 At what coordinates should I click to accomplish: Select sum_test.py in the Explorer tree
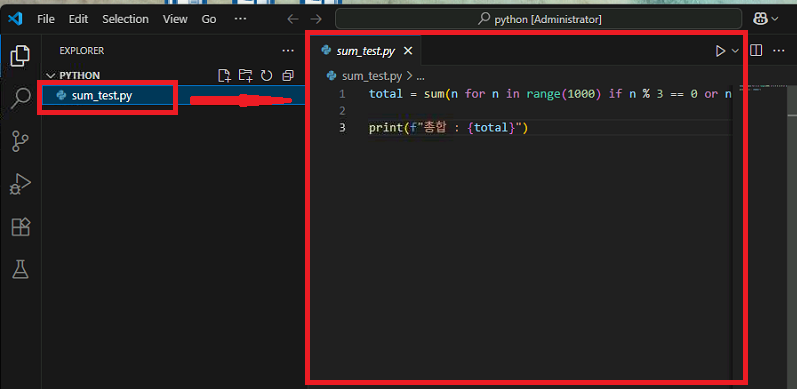coord(173,96)
